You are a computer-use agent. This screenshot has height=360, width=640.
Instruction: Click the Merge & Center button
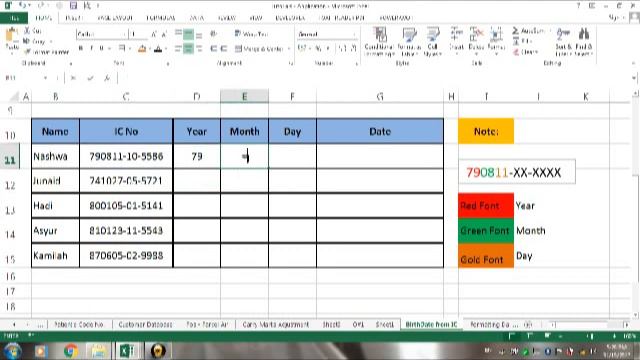pos(259,49)
